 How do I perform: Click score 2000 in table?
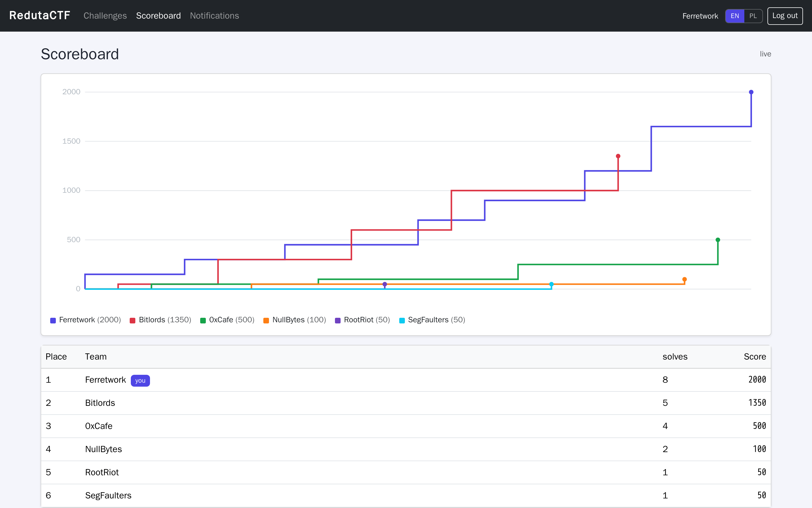[x=757, y=380]
